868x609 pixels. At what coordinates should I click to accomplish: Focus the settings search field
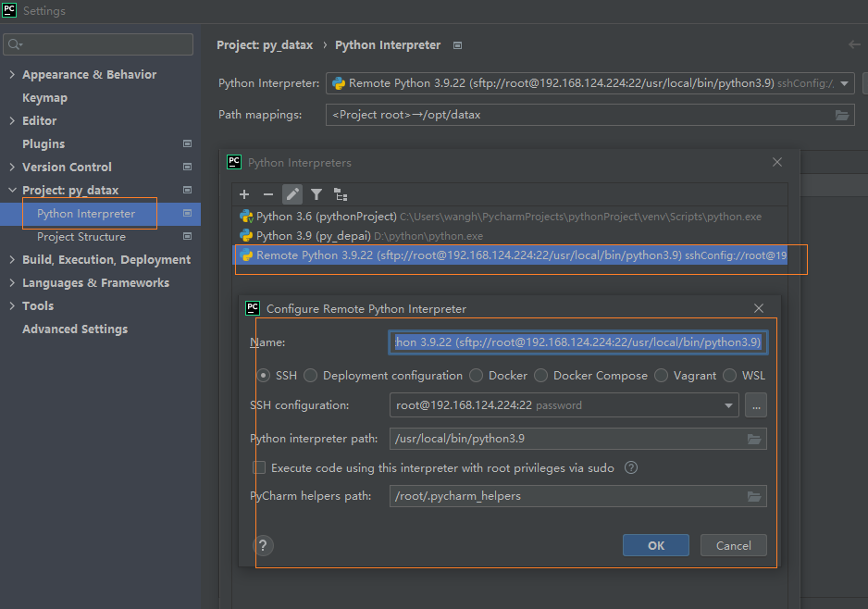(98, 44)
